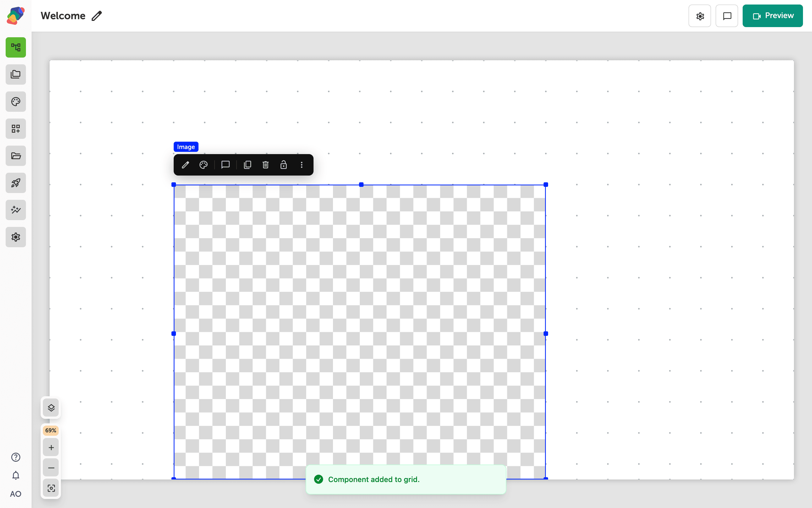Open the theme palette in sidebar
812x508 pixels.
point(16,102)
